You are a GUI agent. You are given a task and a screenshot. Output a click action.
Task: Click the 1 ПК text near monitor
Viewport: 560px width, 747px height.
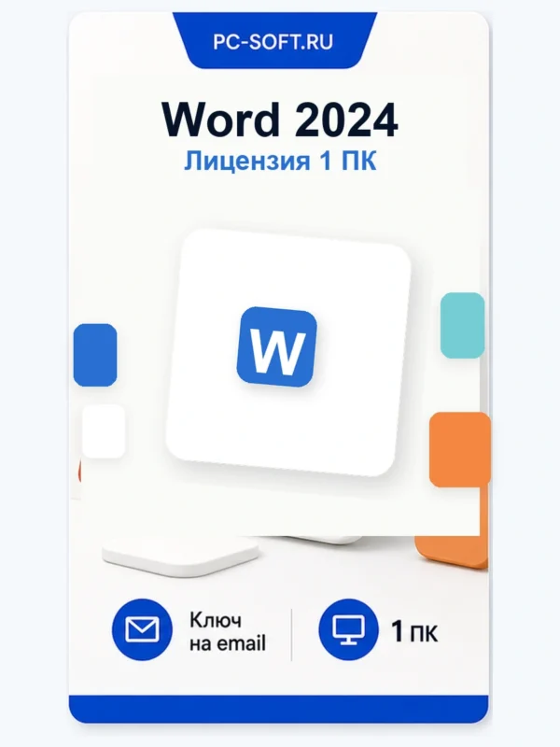coord(413,632)
